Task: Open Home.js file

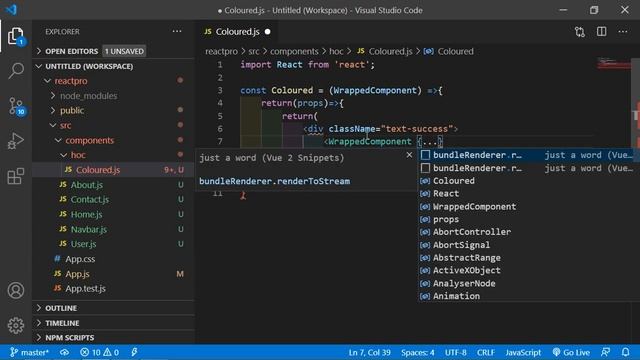Action: pos(113,214)
